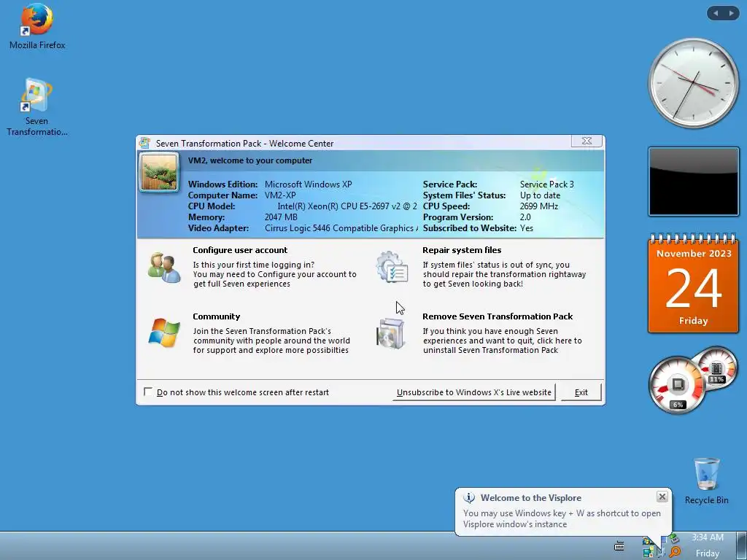The width and height of the screenshot is (747, 560).
Task: Click the Exit button
Action: 581,392
